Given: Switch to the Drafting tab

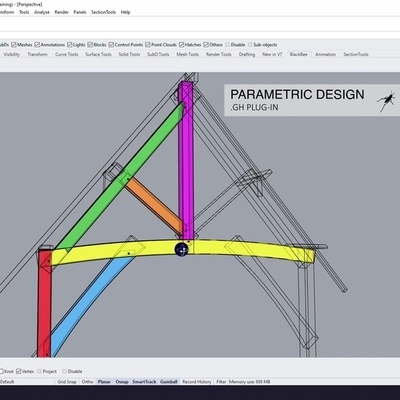Looking at the screenshot, I should 247,54.
